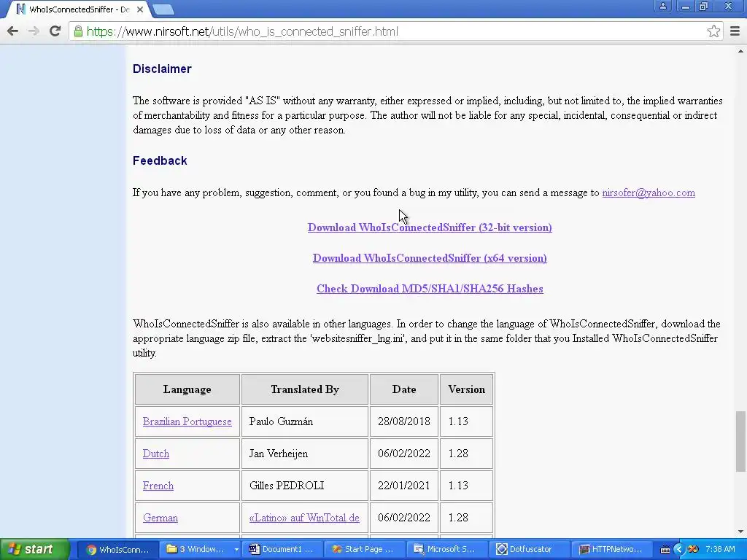Expand the Windows Explorer group dropdown arrow
747x560 pixels.
coord(236,550)
